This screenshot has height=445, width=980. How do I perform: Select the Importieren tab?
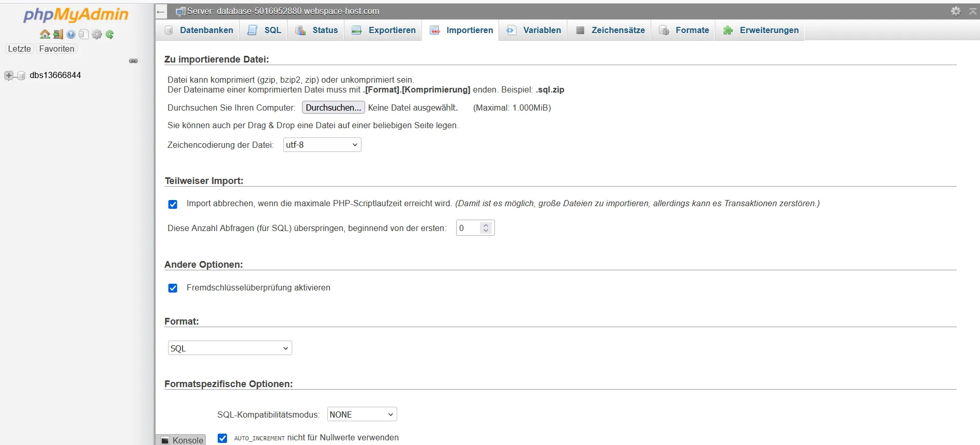point(461,30)
